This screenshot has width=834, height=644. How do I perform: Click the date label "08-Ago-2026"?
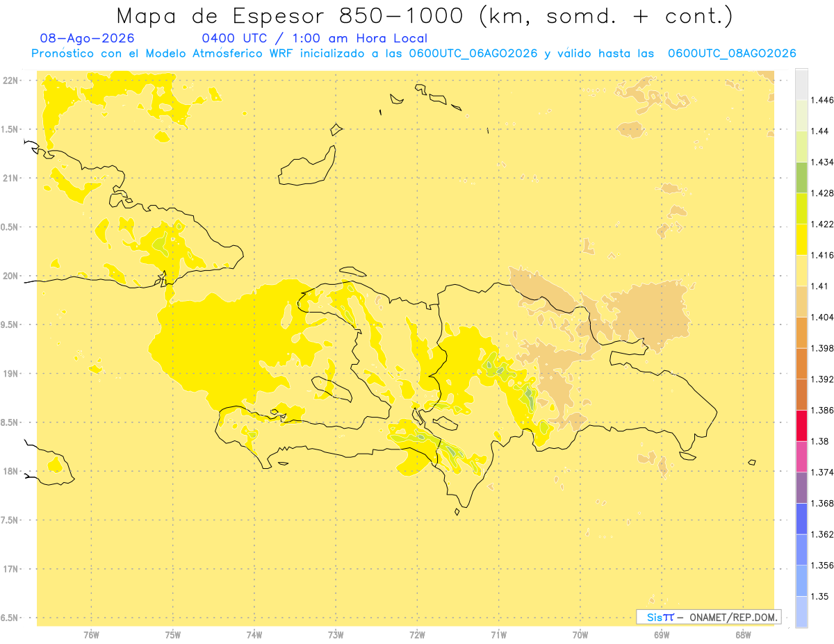tap(88, 38)
